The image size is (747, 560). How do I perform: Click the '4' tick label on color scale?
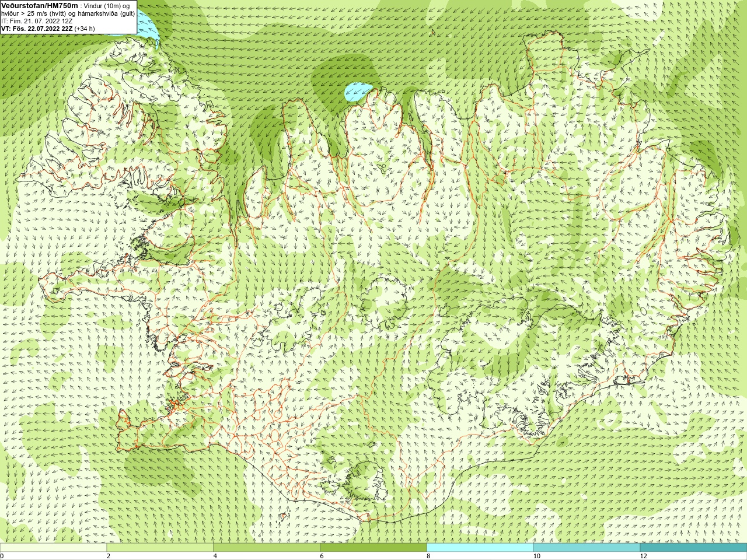[215, 556]
